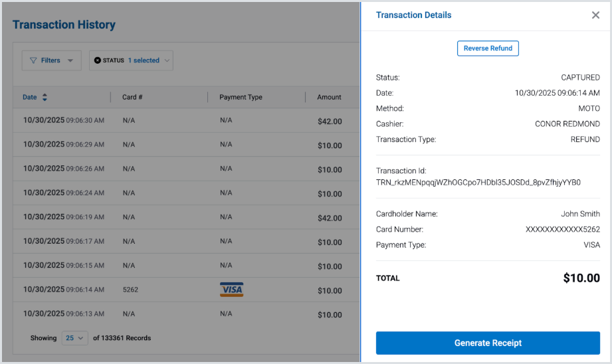Open the 25 records-per-page dropdown
Image resolution: width=612 pixels, height=364 pixels.
coord(74,338)
